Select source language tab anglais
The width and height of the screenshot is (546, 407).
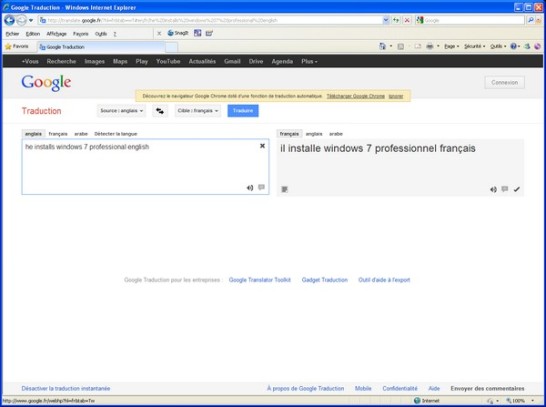(33, 134)
